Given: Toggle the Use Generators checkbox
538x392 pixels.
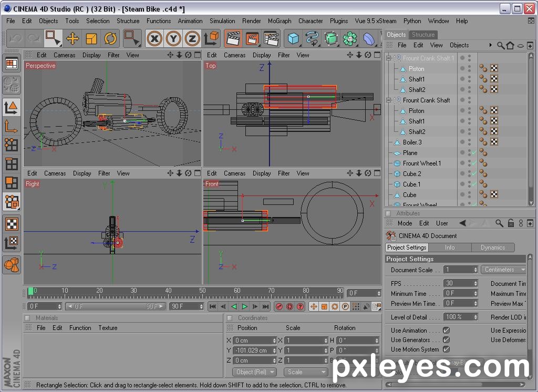Looking at the screenshot, I should point(446,340).
